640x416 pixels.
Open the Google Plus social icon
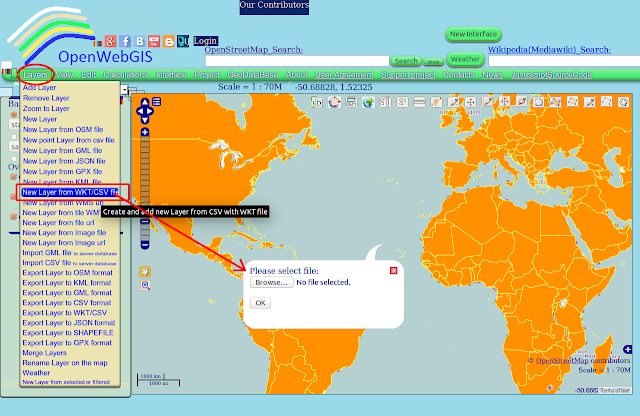coord(111,41)
